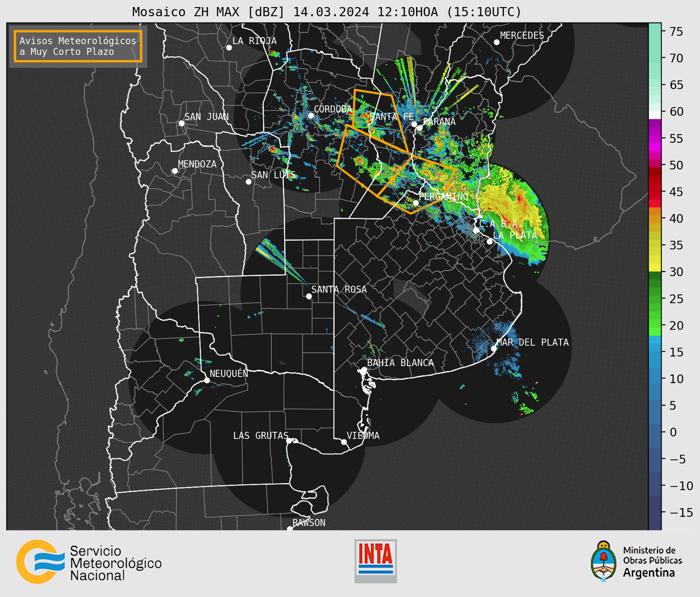700x597 pixels.
Task: Click the green 25 dBZ band on color bar
Action: 655,299
